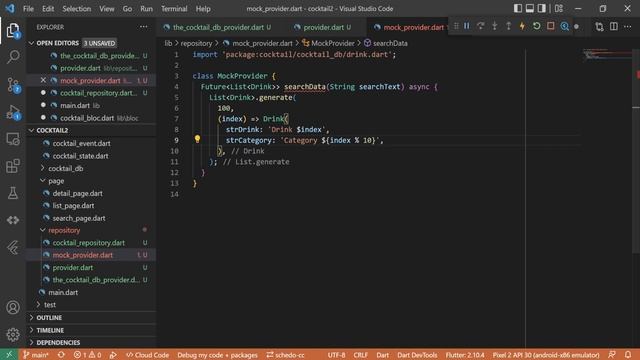Open the Accounts menu icon
Image resolution: width=640 pixels, height=360 pixels.
13,307
